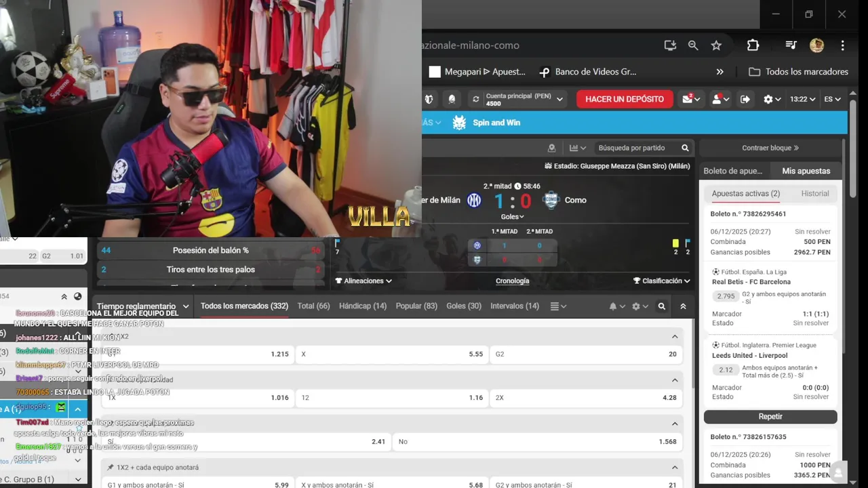Expand Alineaciones lineups
This screenshot has height=488, width=868.
point(363,281)
